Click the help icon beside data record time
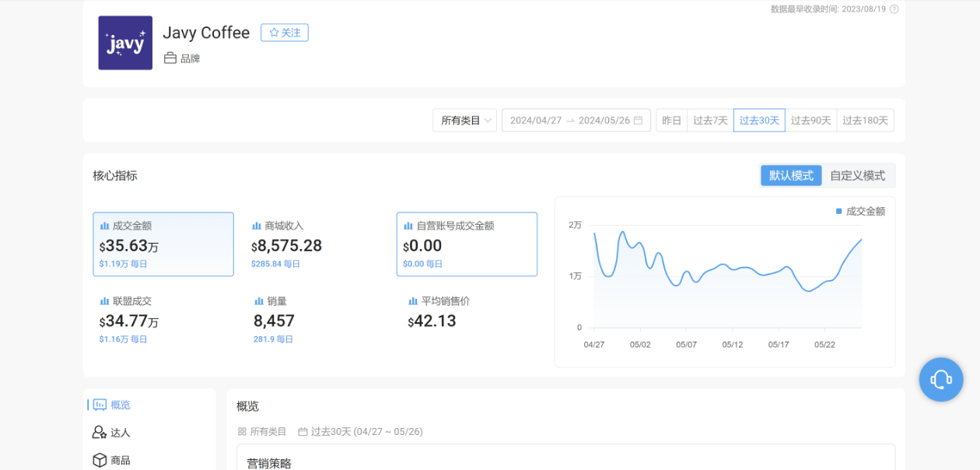The image size is (980, 470). point(894,9)
